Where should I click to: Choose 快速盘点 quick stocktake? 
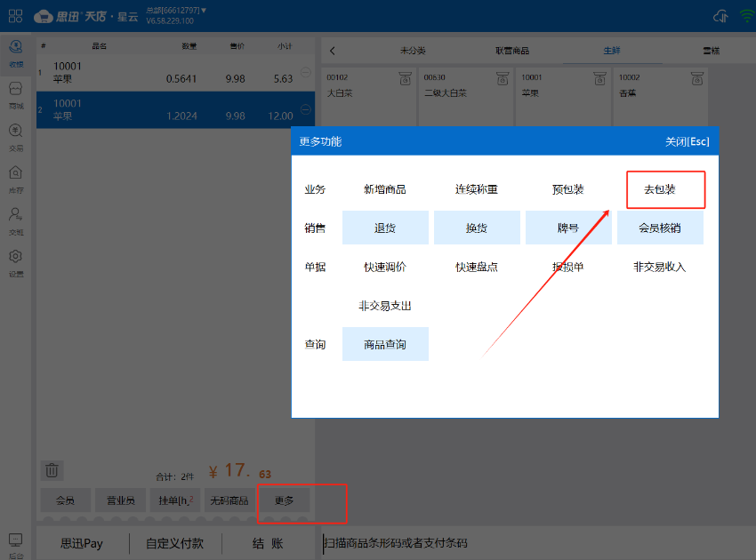point(477,267)
